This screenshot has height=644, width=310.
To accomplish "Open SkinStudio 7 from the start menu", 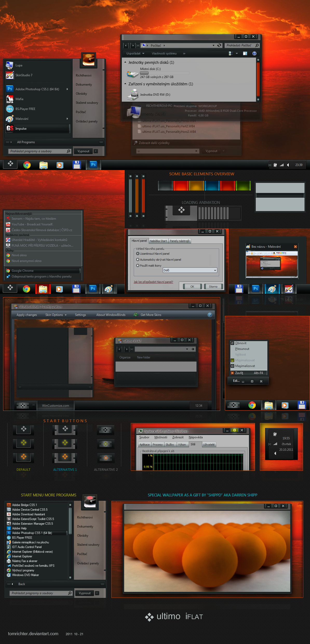I will tap(38, 75).
